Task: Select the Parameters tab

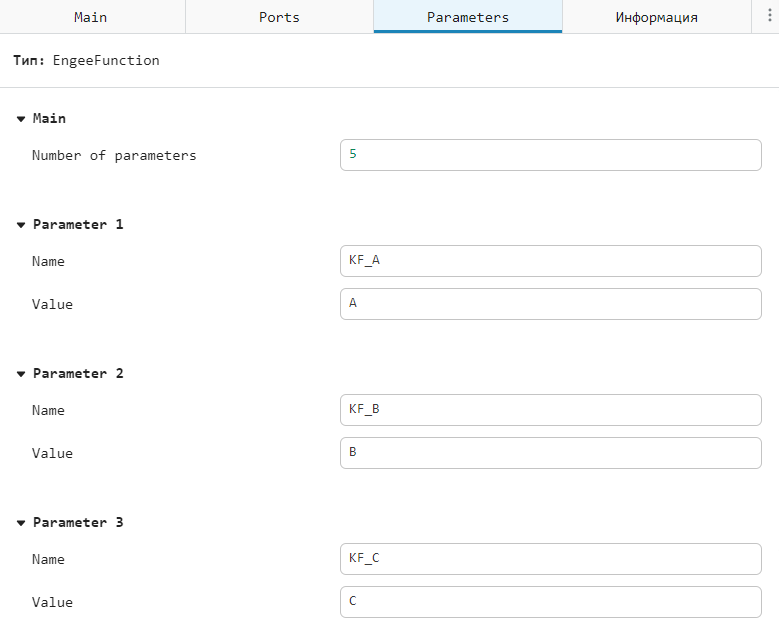Action: [467, 17]
